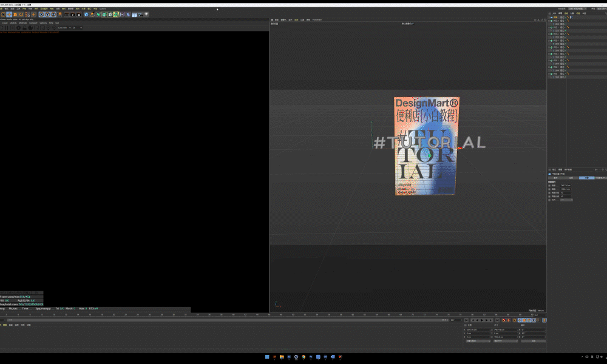This screenshot has width=607, height=364.
Task: Click the X position input field
Action: point(478,329)
